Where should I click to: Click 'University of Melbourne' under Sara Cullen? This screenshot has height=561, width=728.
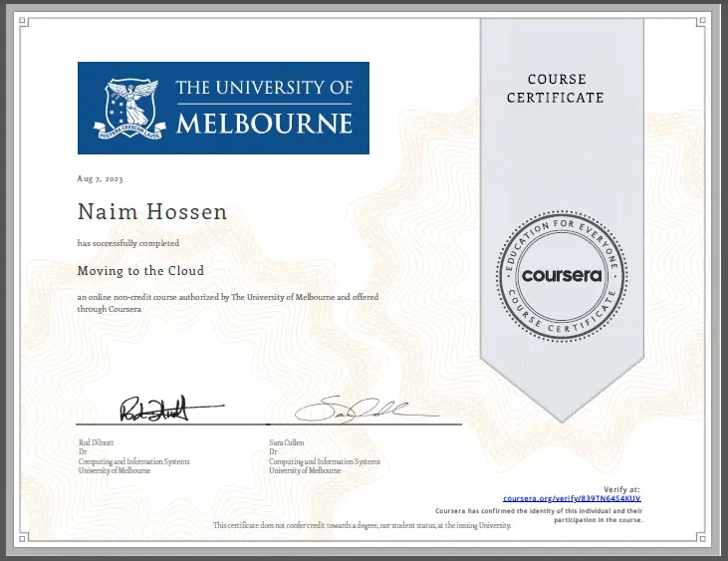(x=305, y=470)
